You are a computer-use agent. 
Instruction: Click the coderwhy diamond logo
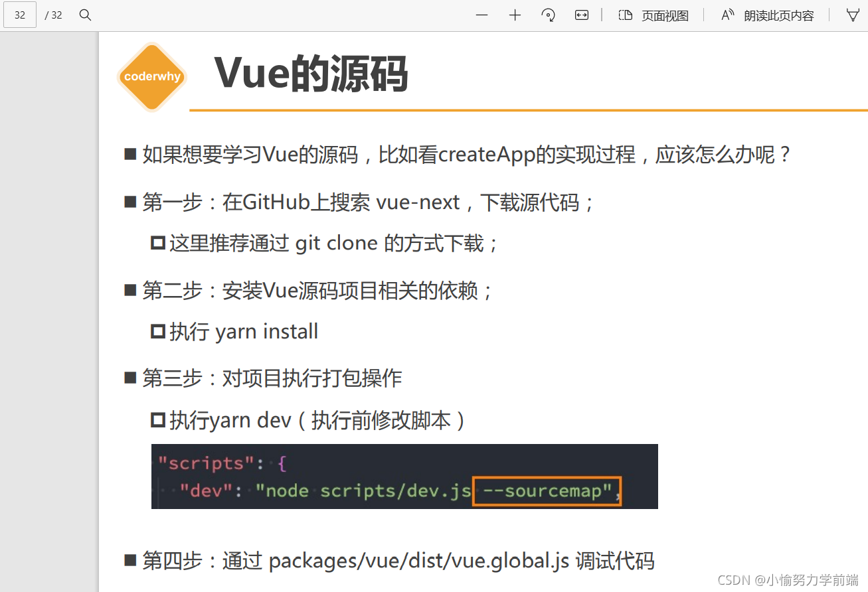coord(151,76)
